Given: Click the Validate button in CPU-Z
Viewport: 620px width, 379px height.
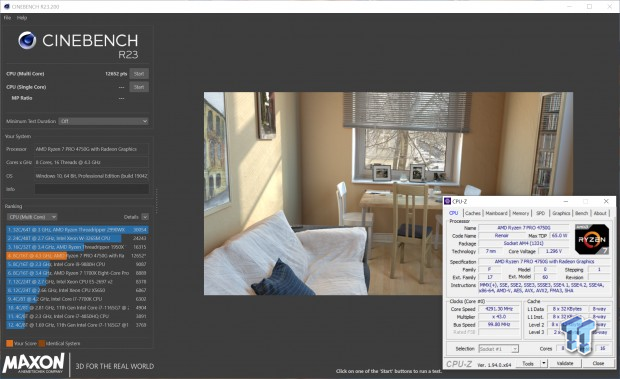Looking at the screenshot, I should 565,363.
